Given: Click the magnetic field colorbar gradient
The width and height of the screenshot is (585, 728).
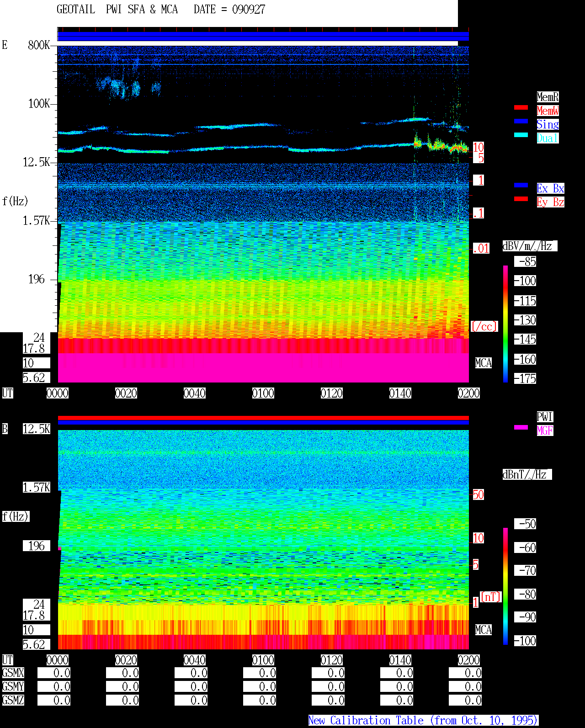Looking at the screenshot, I should pyautogui.click(x=505, y=586).
